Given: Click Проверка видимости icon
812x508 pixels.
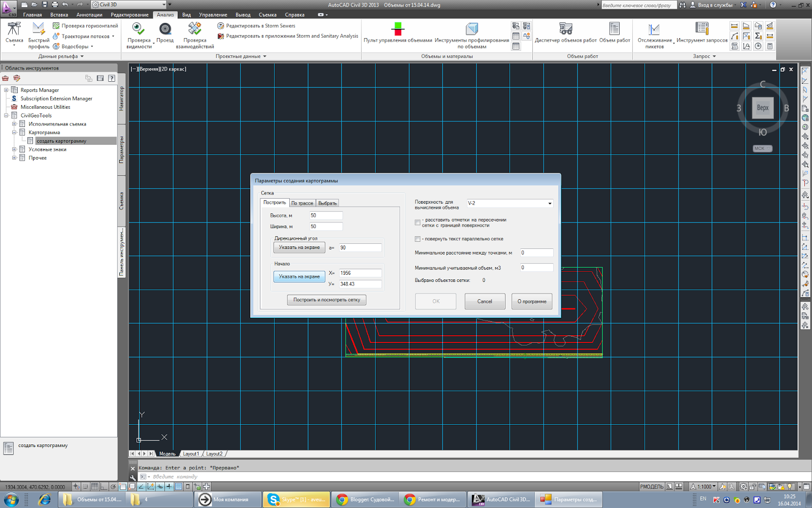Looking at the screenshot, I should pos(139,29).
